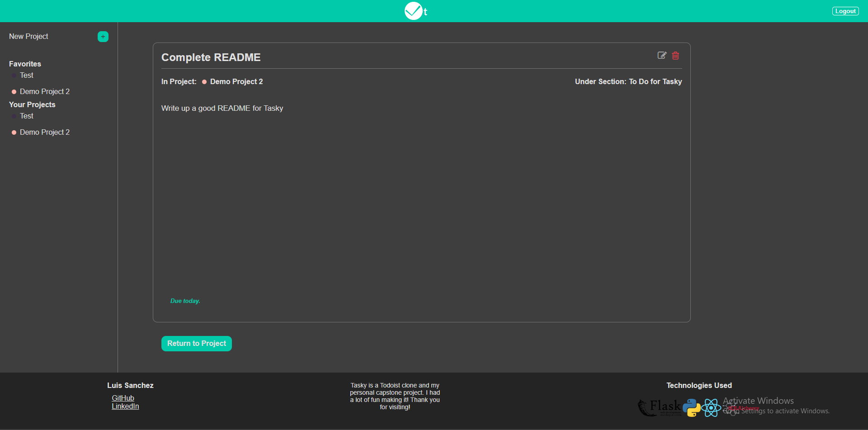The height and width of the screenshot is (430, 868).
Task: Open the LinkedIn link
Action: pyautogui.click(x=125, y=406)
